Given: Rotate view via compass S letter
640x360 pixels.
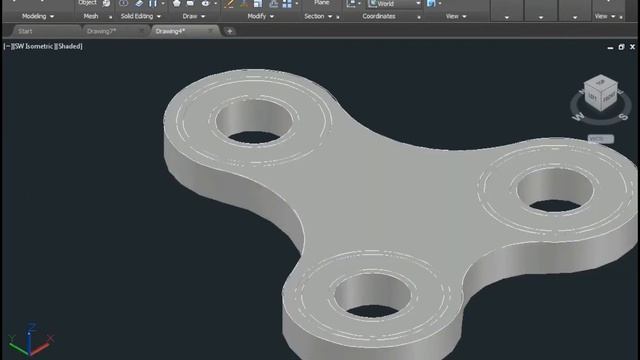Looking at the screenshot, I should 624,117.
